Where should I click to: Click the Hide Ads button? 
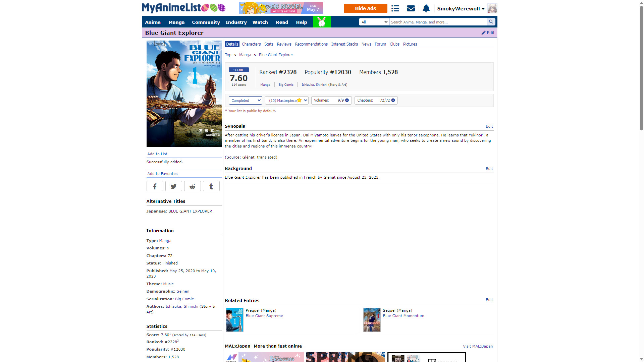(365, 8)
